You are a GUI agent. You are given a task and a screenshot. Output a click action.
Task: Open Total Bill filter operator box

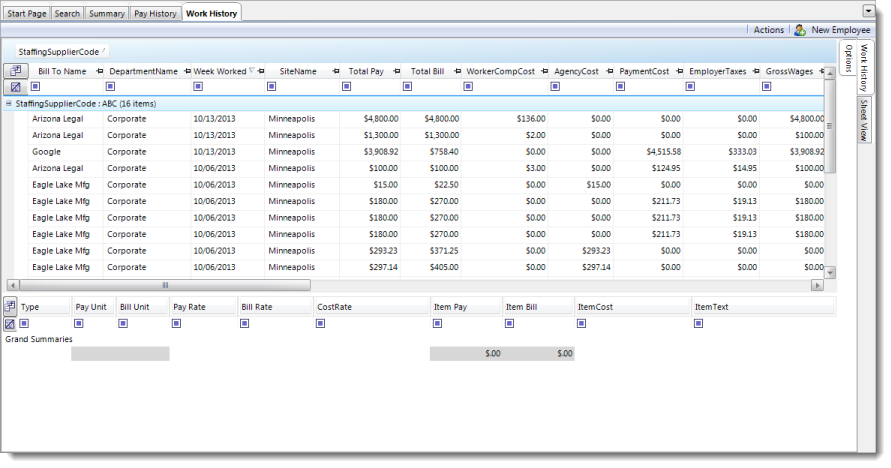coord(407,86)
